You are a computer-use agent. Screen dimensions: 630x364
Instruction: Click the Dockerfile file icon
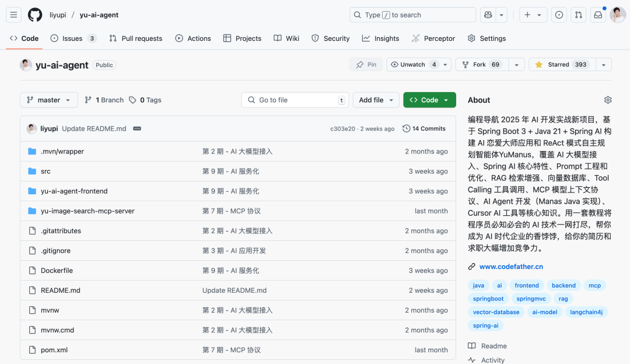pyautogui.click(x=32, y=271)
